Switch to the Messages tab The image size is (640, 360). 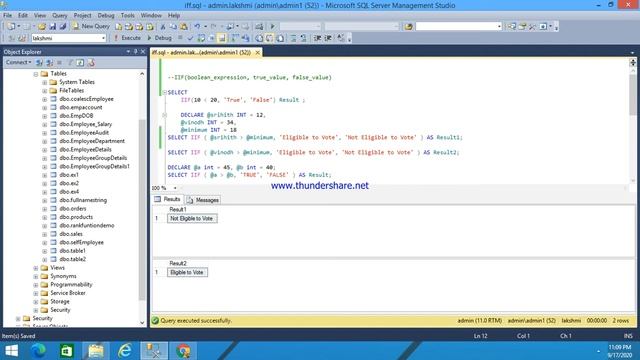tap(203, 200)
